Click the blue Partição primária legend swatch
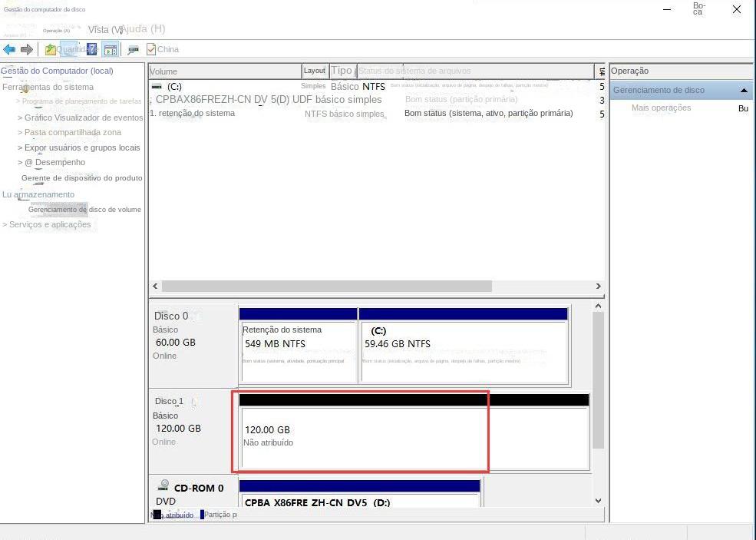This screenshot has width=756, height=540. [x=202, y=515]
